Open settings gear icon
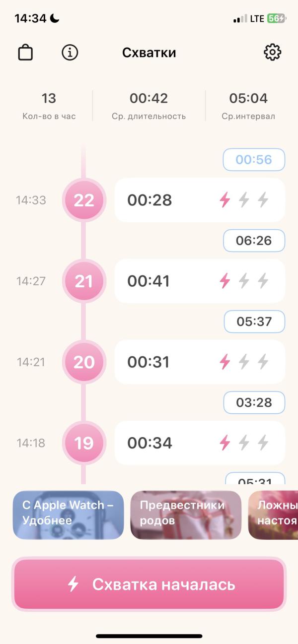 coord(272,52)
